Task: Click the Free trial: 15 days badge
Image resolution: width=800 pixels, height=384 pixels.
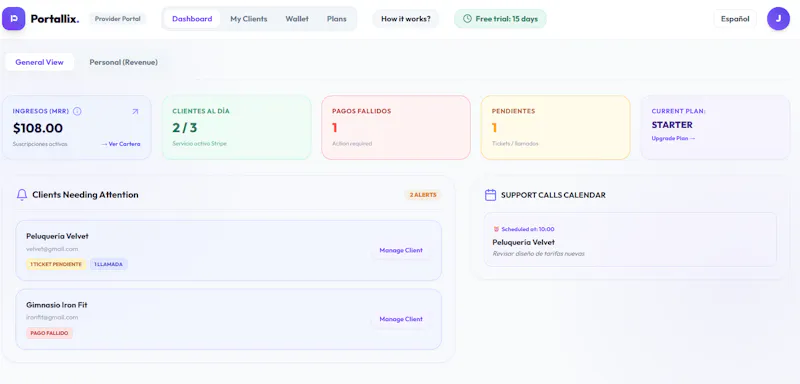Action: (500, 19)
